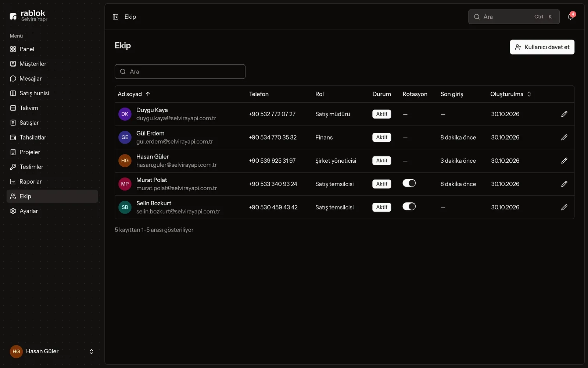Open Ayarlar settings page
Screen dimensions: 588x368
coord(52,211)
